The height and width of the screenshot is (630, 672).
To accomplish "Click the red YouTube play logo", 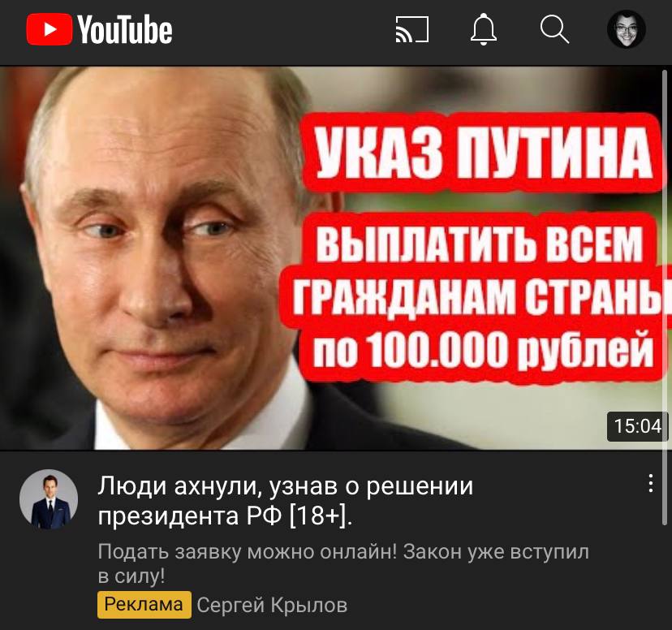I will coord(50,29).
